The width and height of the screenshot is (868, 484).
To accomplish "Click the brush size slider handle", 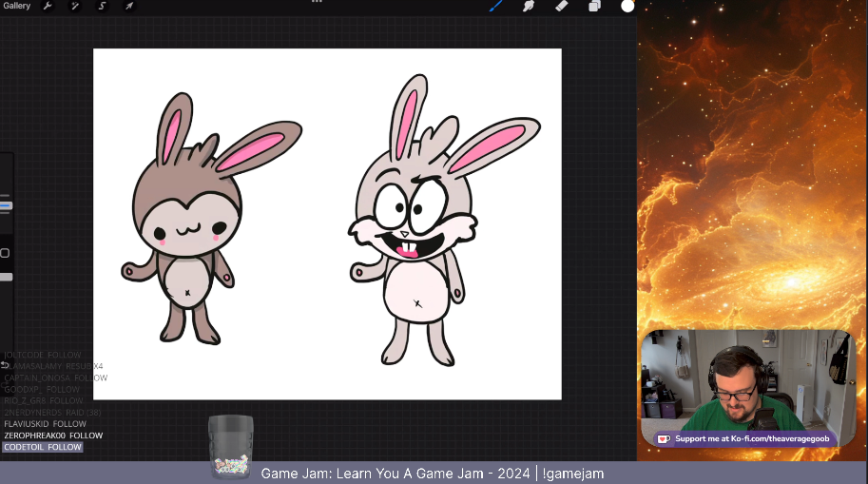I will [6, 205].
